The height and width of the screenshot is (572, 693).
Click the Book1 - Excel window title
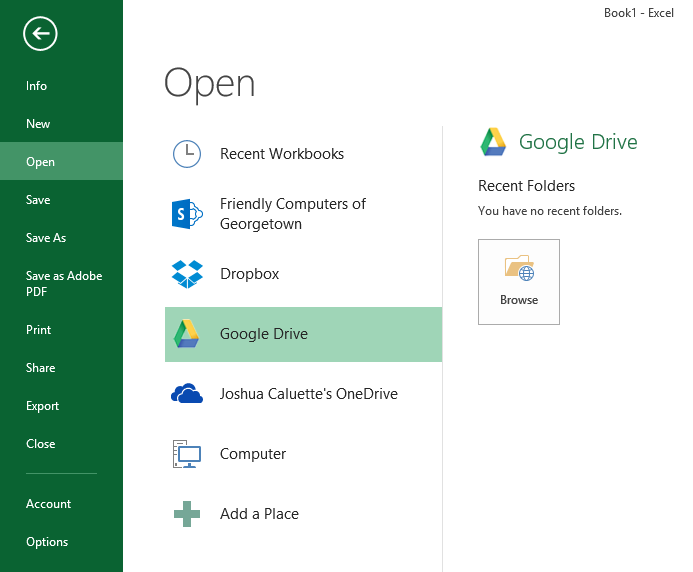[639, 13]
